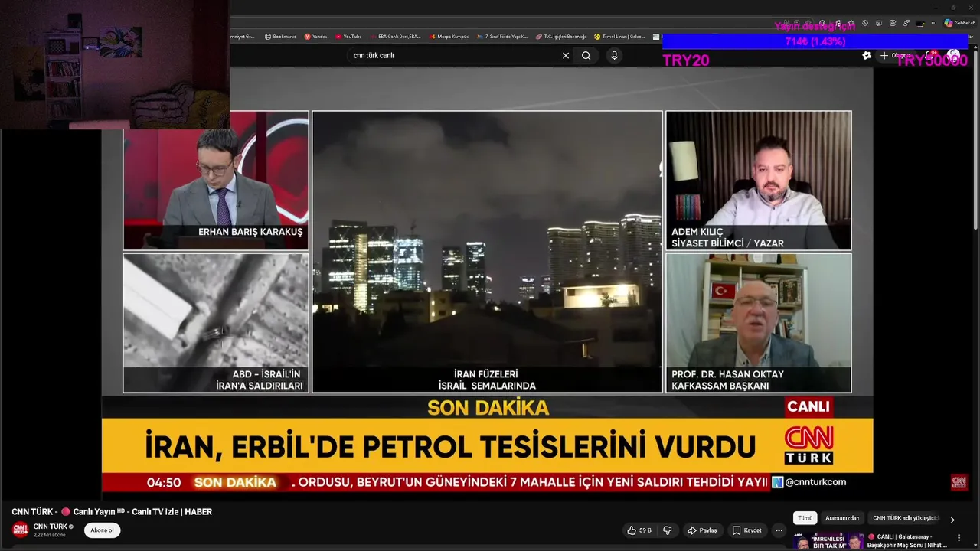Open the Morpa Kampüs bookmark
This screenshot has height=551, width=980.
pos(449,37)
